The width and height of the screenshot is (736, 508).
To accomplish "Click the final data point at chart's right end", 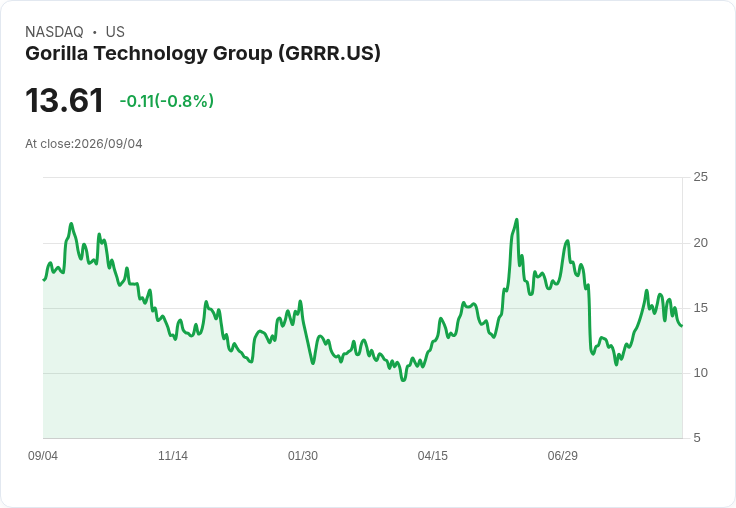I will coord(682,325).
